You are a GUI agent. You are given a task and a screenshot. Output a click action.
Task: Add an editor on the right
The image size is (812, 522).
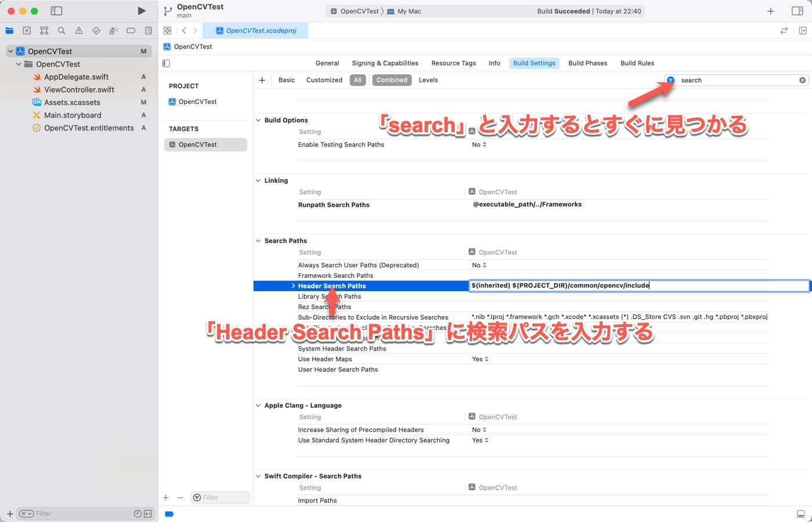[803, 31]
